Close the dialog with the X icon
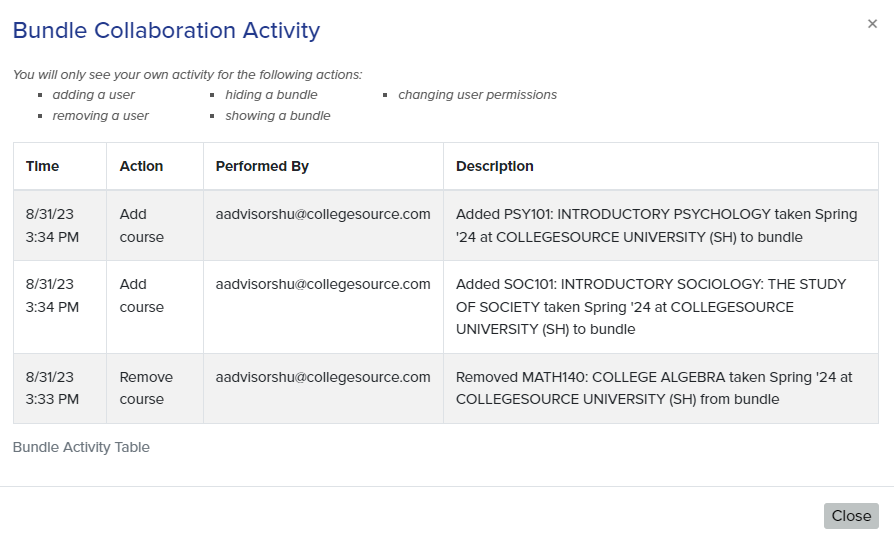Image resolution: width=894 pixels, height=544 pixels. 872,24
